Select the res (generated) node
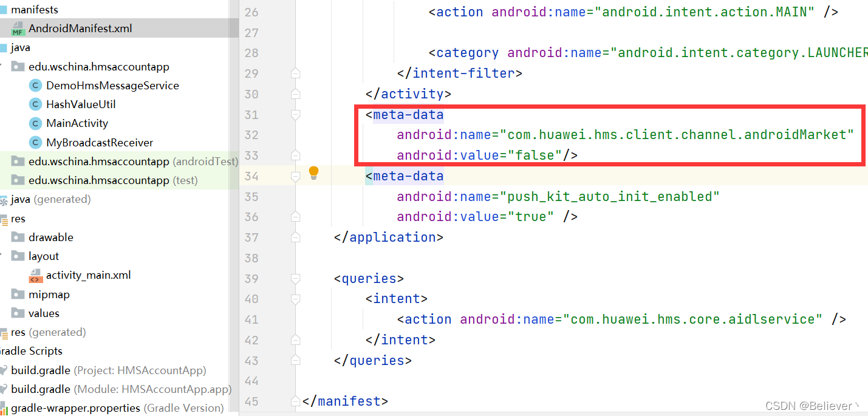868x416 pixels. pyautogui.click(x=48, y=332)
